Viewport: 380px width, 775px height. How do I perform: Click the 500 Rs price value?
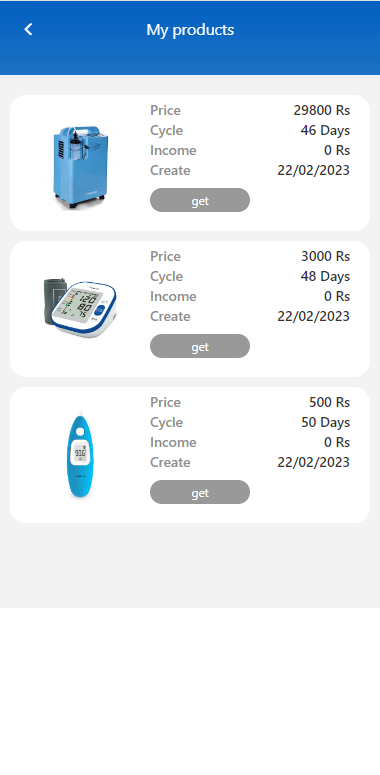[x=330, y=402]
